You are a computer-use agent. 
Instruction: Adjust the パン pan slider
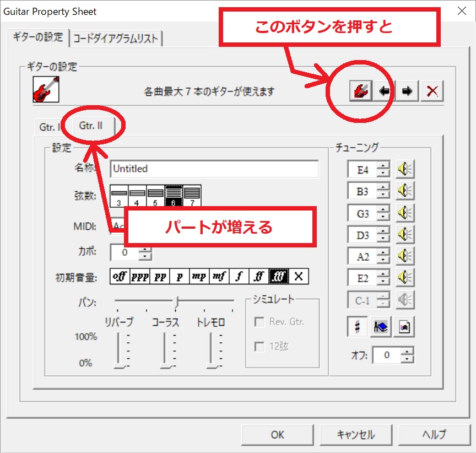pyautogui.click(x=176, y=302)
